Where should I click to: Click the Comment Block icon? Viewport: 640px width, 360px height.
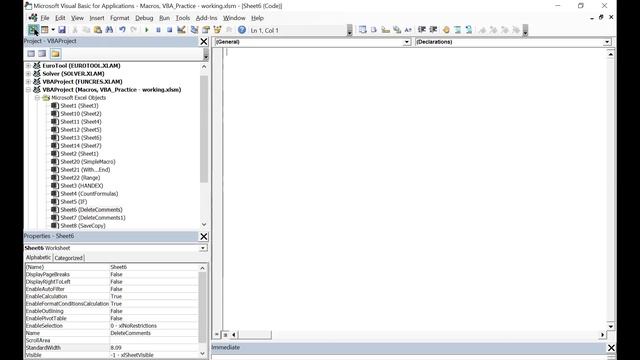[x=458, y=30]
